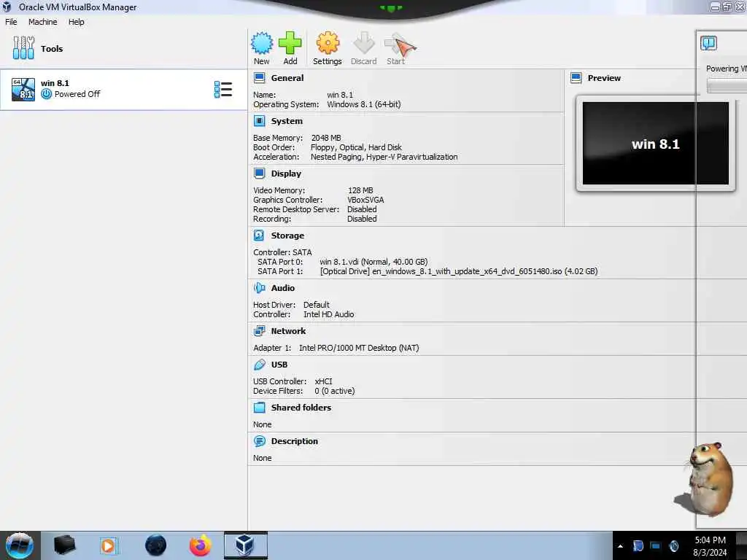Click the Powered Off status icon
Image resolution: width=747 pixels, height=560 pixels.
pos(46,94)
